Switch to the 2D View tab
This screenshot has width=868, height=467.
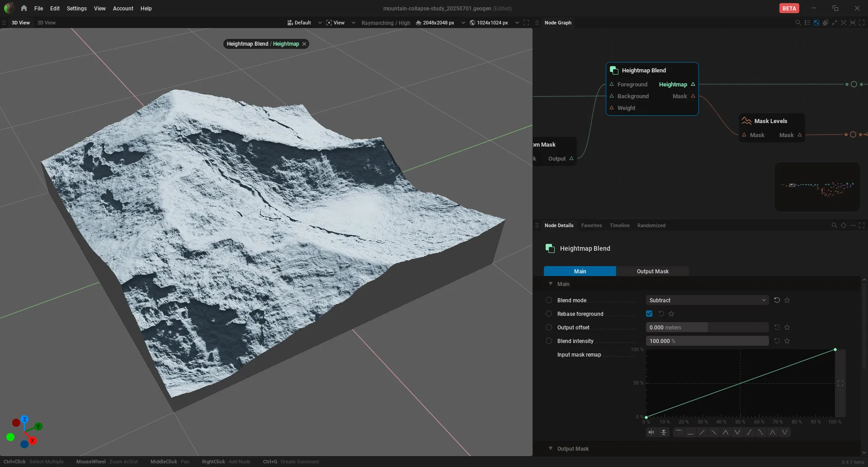[47, 23]
